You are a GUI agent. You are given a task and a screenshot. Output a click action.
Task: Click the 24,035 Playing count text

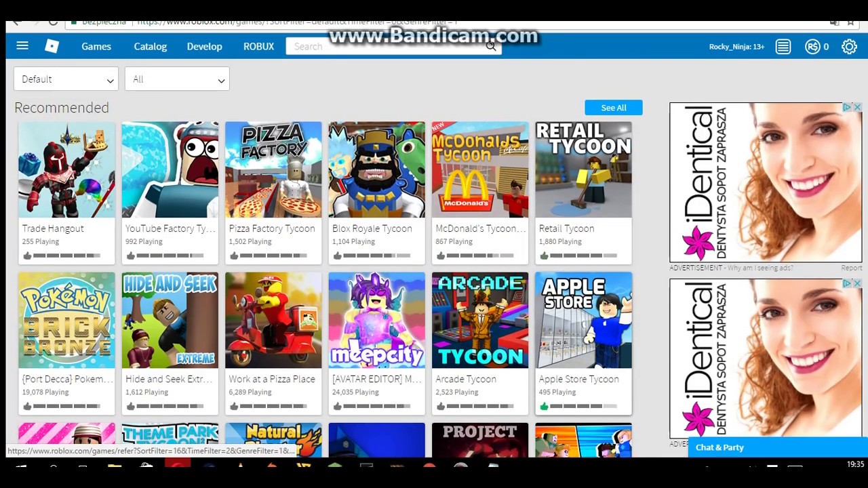tap(355, 392)
